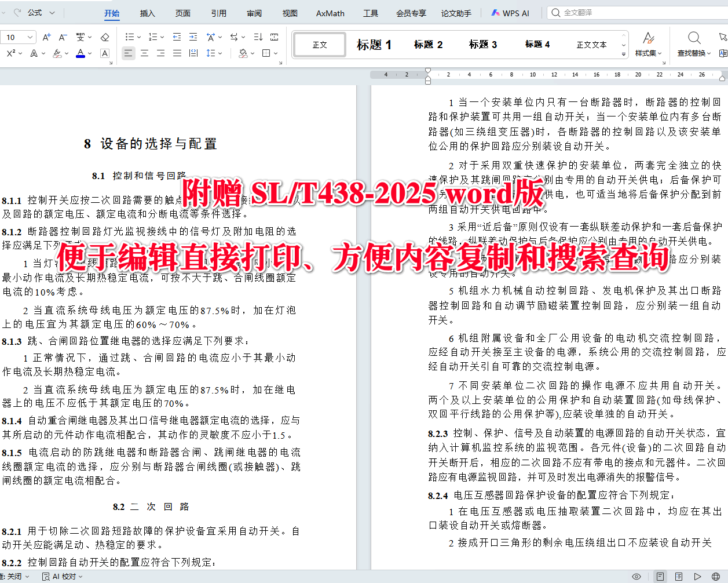
Task: Switch to the 引用 tab
Action: [218, 13]
